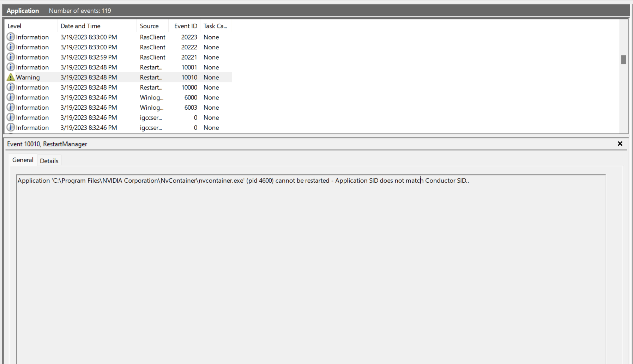
Task: Click the timestamp of the Warning event row
Action: (x=89, y=77)
